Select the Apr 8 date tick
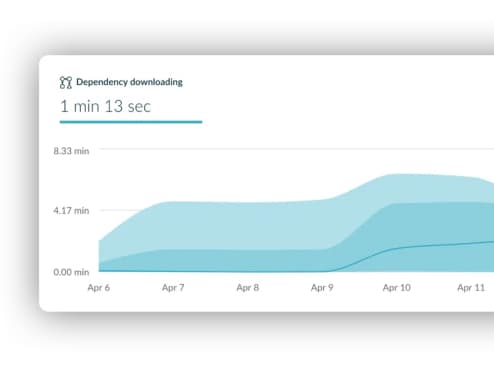494x370 pixels. [248, 288]
